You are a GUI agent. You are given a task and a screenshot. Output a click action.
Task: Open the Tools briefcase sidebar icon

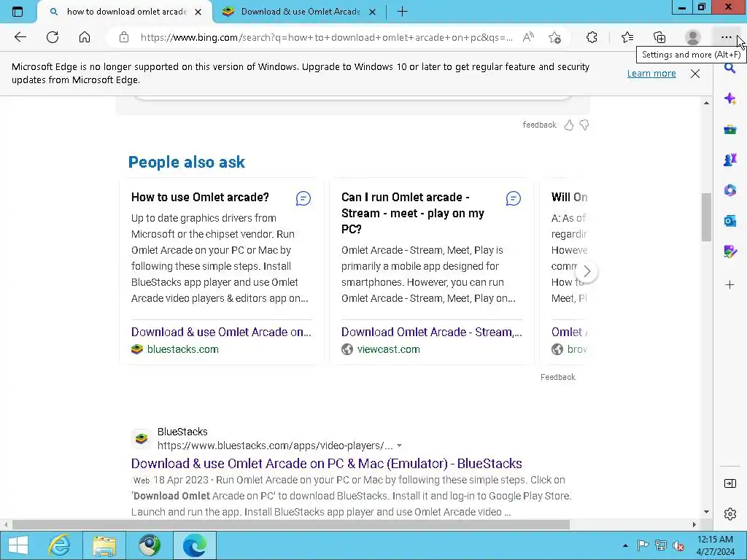(x=729, y=129)
